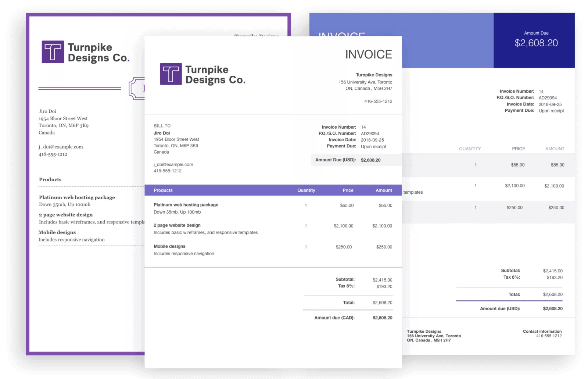
Task: Click '1954 Bloor Street West' on the center invoice
Action: tap(176, 139)
